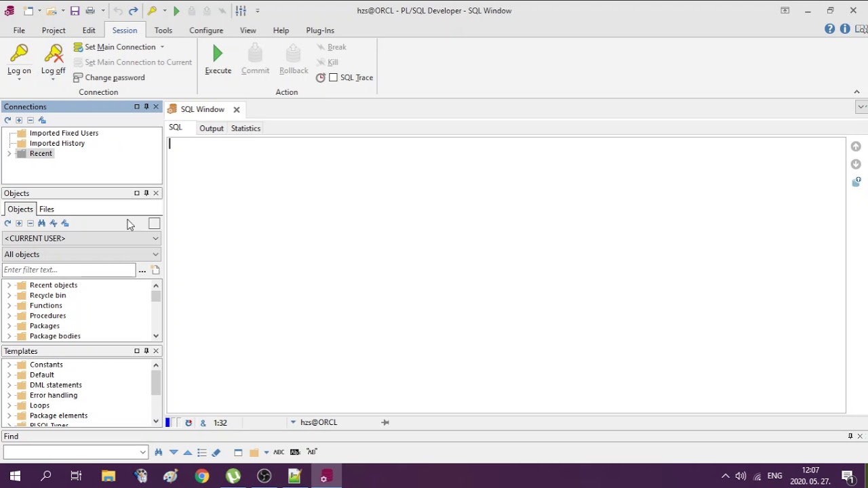Image resolution: width=868 pixels, height=488 pixels.
Task: Switch to the Output tab
Action: (212, 128)
